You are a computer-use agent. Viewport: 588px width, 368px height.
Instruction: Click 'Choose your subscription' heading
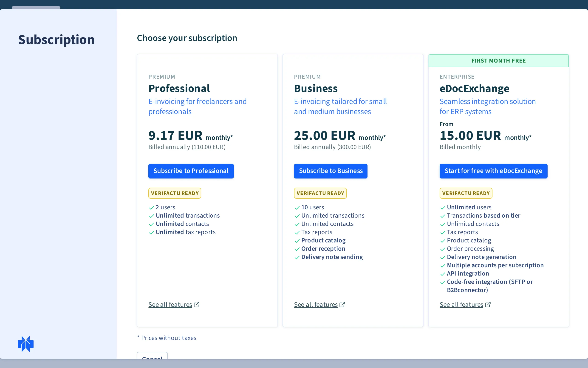[187, 38]
